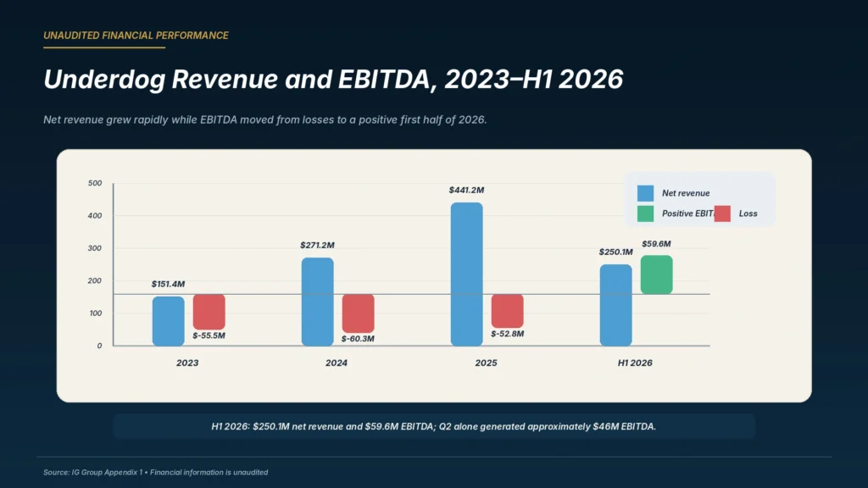
Task: Click the 'UNAUDITED FINANCIAL PERFORMANCE' header
Action: [x=136, y=36]
